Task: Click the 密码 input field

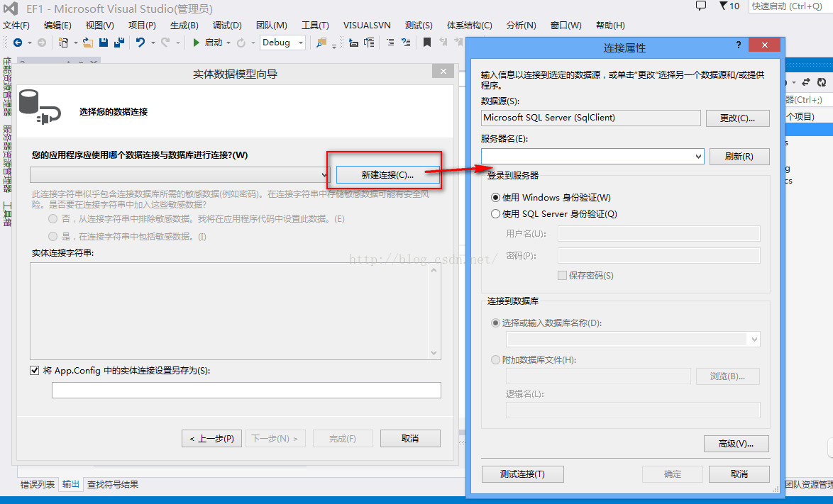Action: (658, 256)
